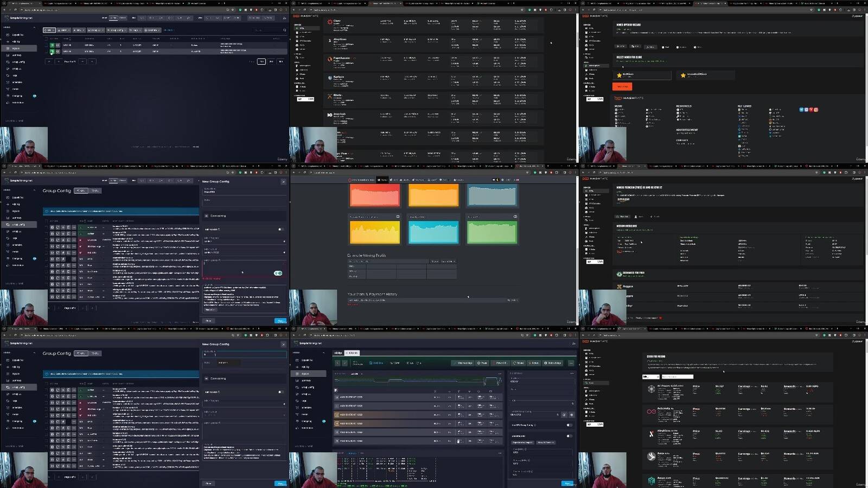Enable the upper switch in rig details side panel
The height and width of the screenshot is (488, 868).
[569, 425]
